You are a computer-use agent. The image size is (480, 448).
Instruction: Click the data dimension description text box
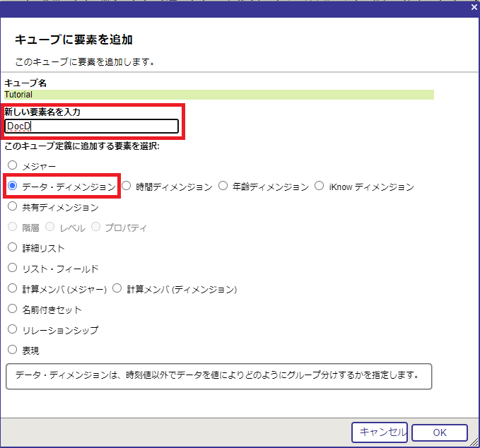tap(218, 376)
